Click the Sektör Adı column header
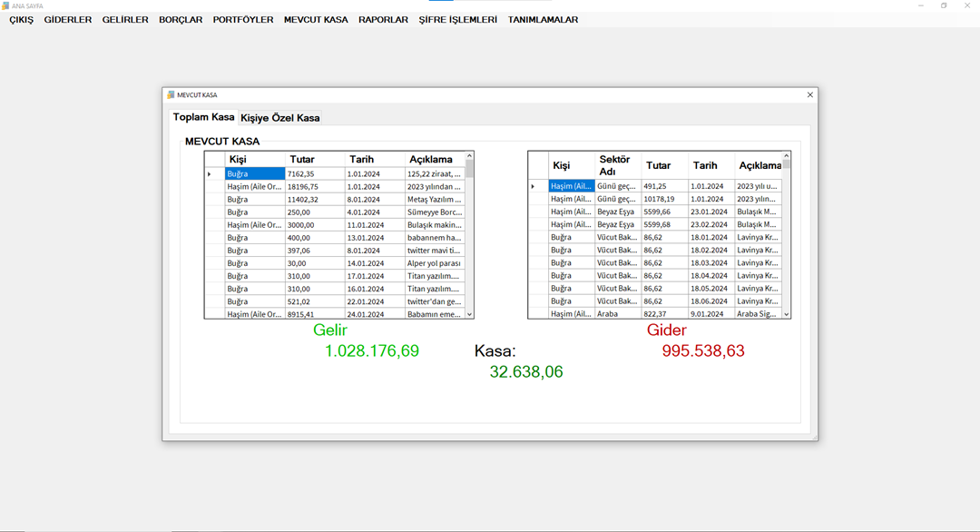 pos(617,165)
